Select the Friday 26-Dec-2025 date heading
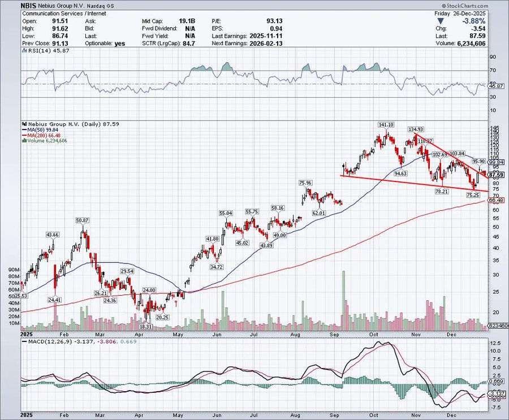 (461, 12)
